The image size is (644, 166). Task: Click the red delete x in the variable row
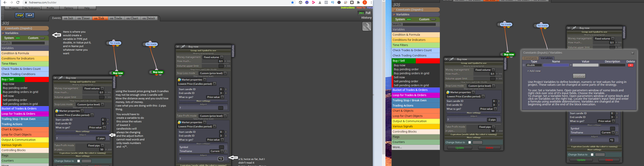[x=631, y=65]
